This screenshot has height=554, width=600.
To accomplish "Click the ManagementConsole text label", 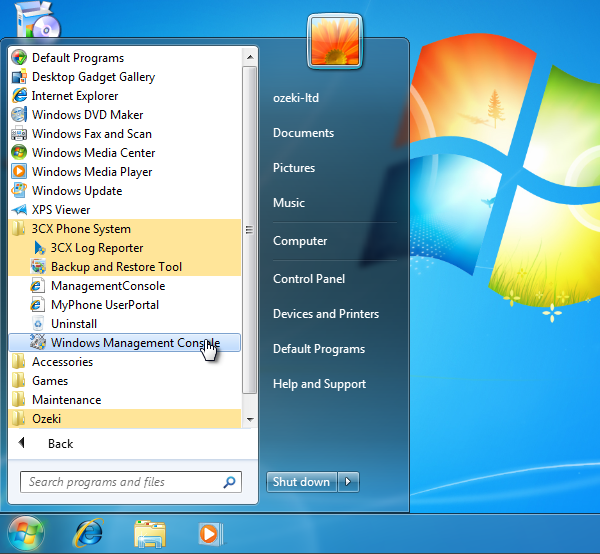I will click(x=108, y=286).
